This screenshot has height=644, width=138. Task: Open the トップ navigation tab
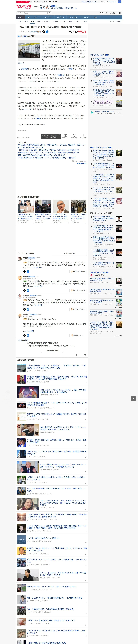click(20, 17)
